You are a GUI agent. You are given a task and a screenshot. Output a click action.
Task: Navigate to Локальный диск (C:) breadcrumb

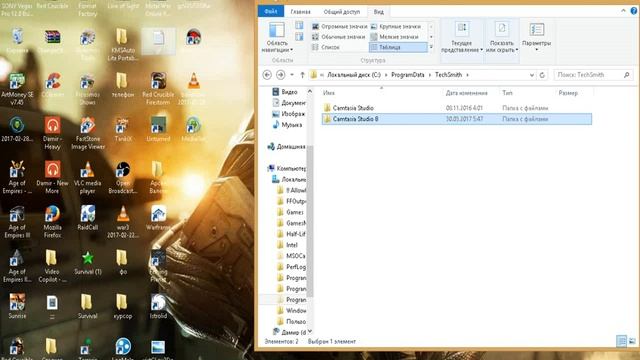click(354, 75)
